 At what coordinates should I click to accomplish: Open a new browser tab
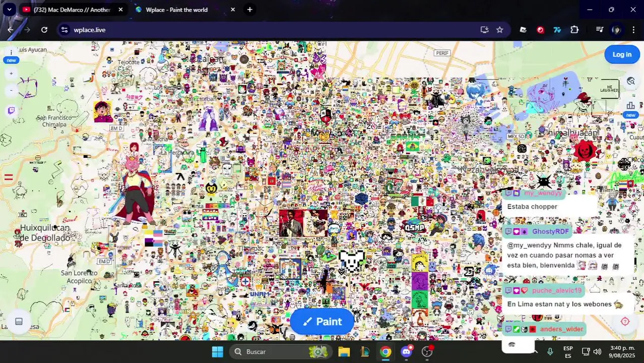[x=249, y=10]
